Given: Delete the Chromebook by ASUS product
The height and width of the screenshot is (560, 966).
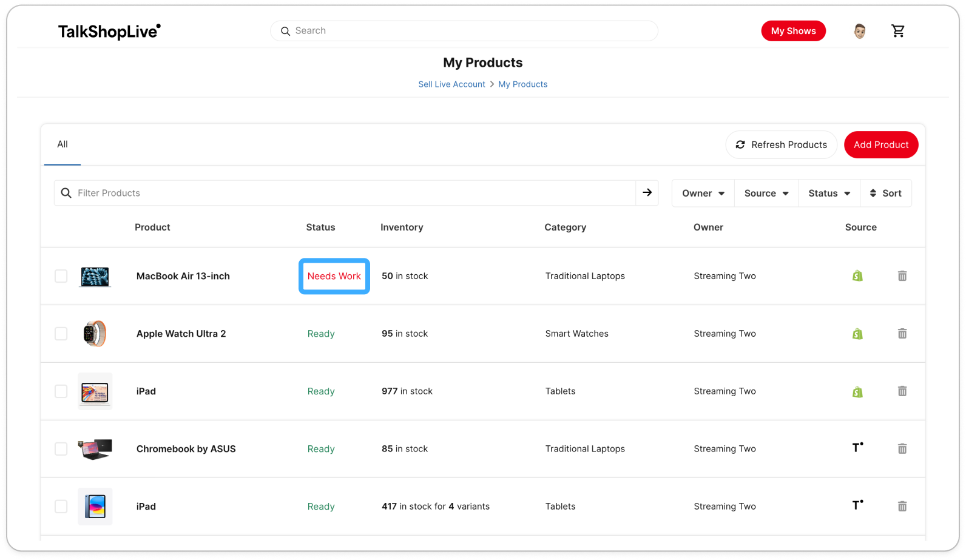Looking at the screenshot, I should click(x=902, y=449).
